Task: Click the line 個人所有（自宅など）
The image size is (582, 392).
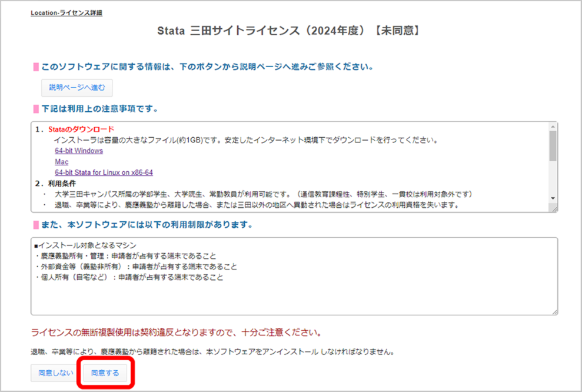Action: click(x=129, y=277)
